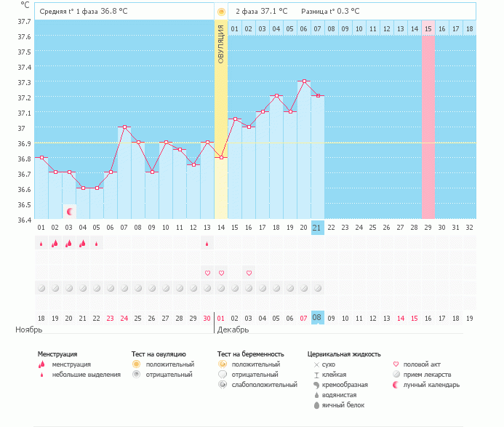Click the ovulation sun icon in header
Viewport: 504px width, 427px height.
(x=221, y=12)
